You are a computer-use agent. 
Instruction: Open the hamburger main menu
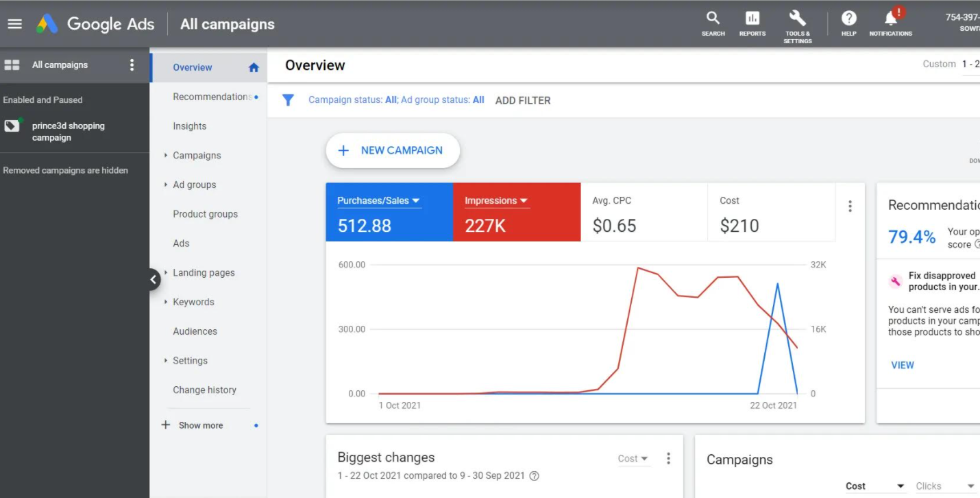click(x=14, y=24)
